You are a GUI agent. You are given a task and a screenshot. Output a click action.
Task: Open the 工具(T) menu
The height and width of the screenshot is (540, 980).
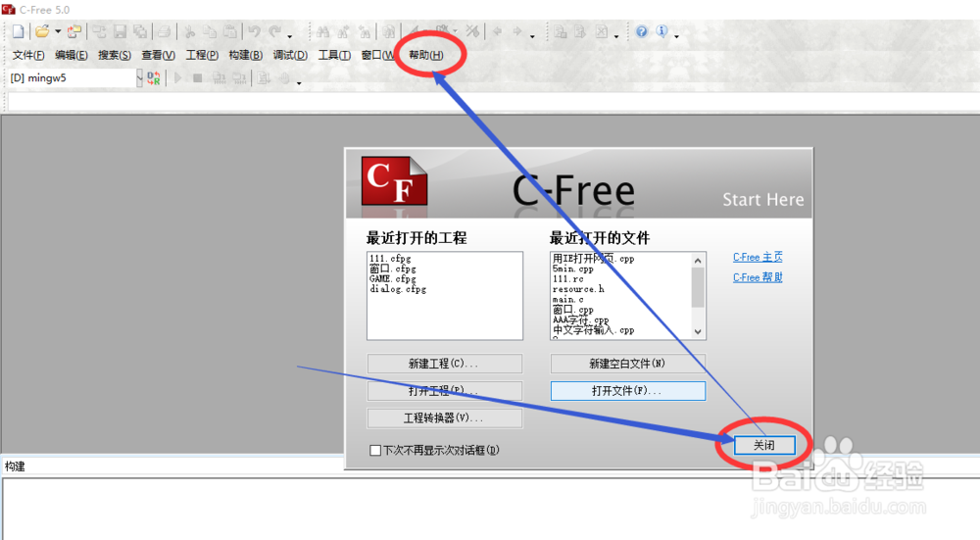pyautogui.click(x=334, y=55)
